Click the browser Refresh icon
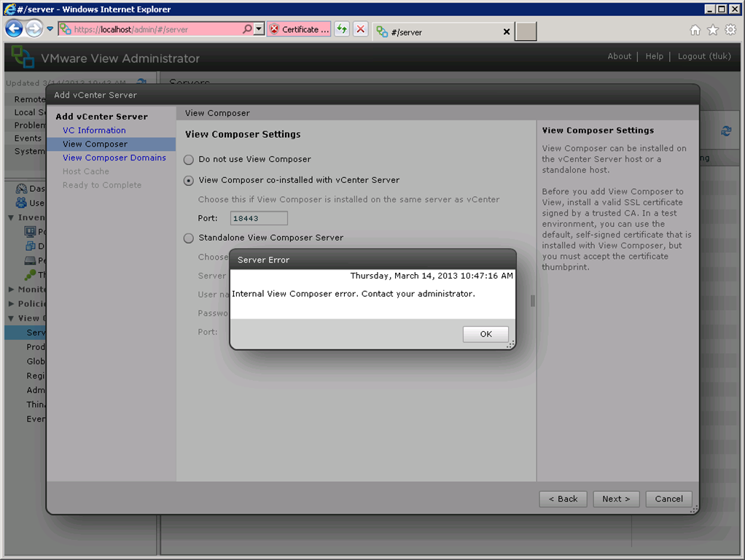This screenshot has width=745, height=560. coord(342,29)
